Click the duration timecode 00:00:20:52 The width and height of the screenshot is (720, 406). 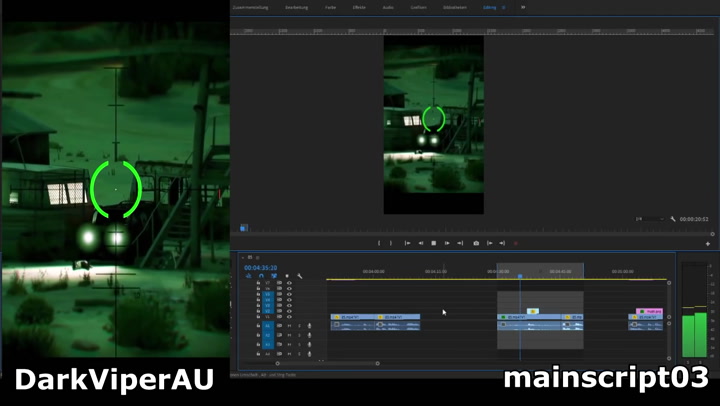(694, 219)
